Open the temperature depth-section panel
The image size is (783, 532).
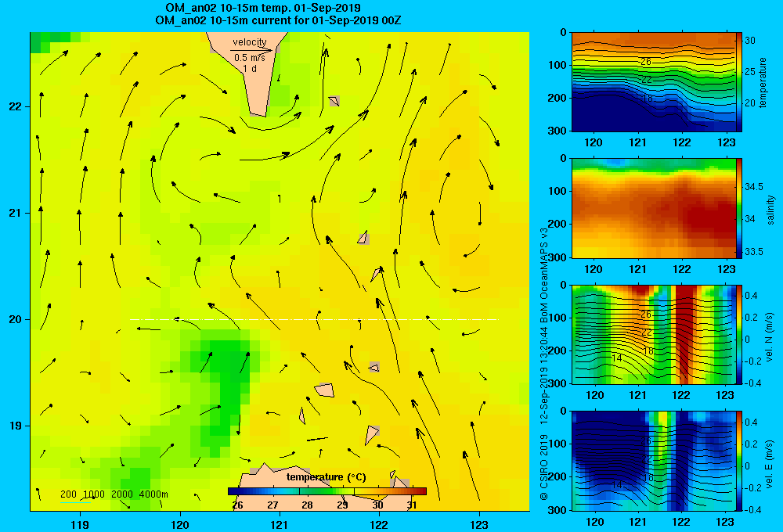[654, 82]
